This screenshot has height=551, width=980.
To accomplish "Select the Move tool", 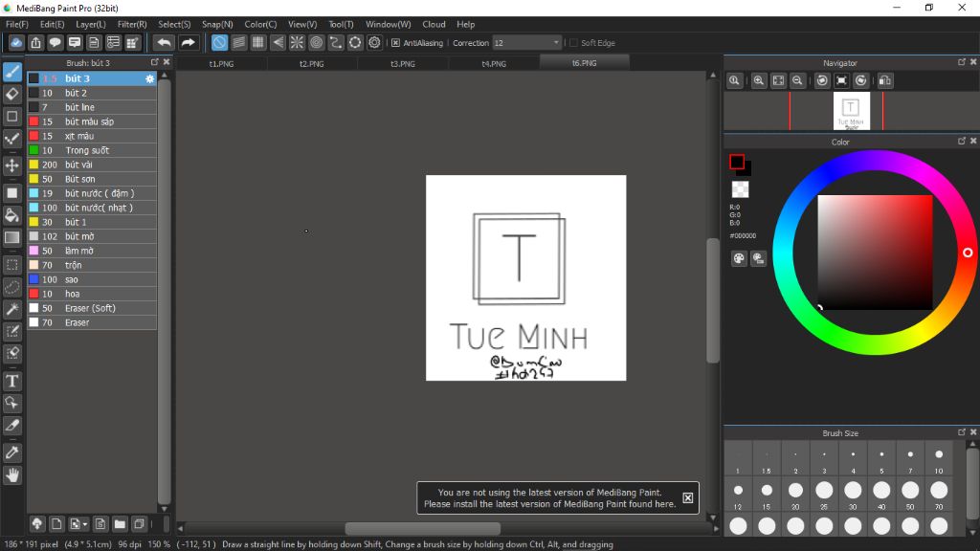I will tap(11, 165).
